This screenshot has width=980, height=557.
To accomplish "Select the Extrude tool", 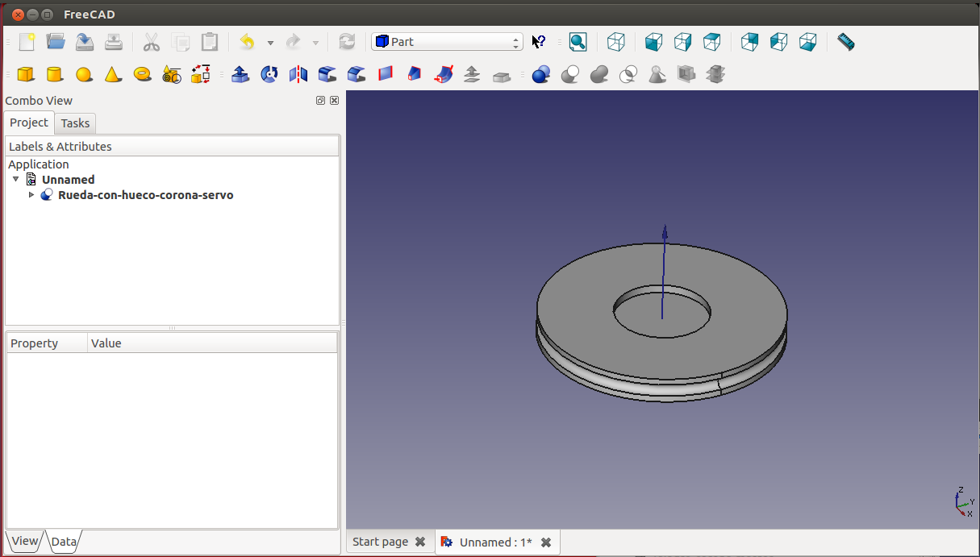I will point(240,75).
